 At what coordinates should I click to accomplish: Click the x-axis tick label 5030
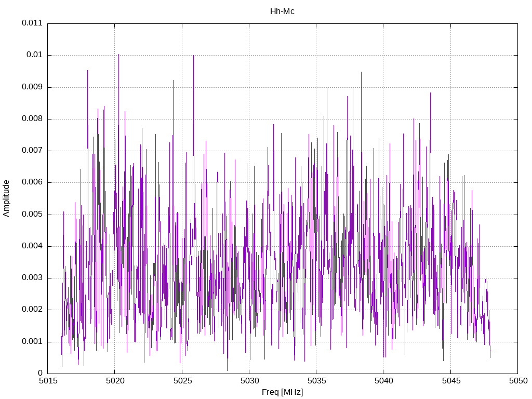(249, 381)
